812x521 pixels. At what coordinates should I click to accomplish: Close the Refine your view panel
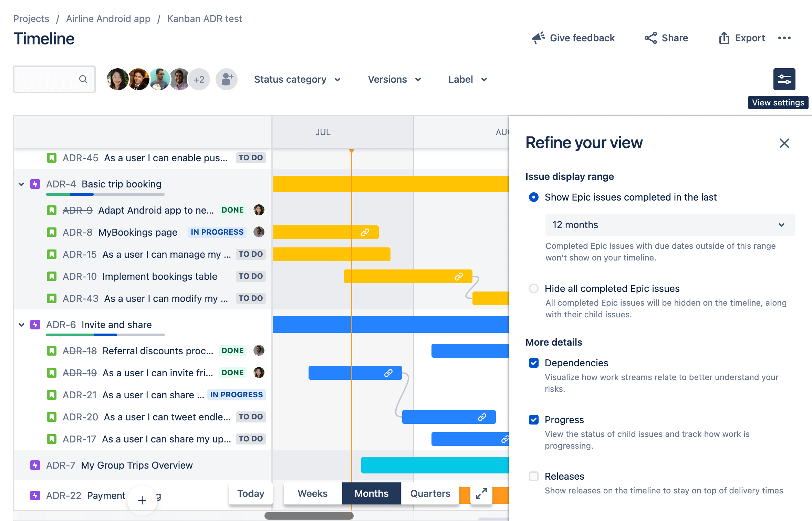pyautogui.click(x=785, y=143)
